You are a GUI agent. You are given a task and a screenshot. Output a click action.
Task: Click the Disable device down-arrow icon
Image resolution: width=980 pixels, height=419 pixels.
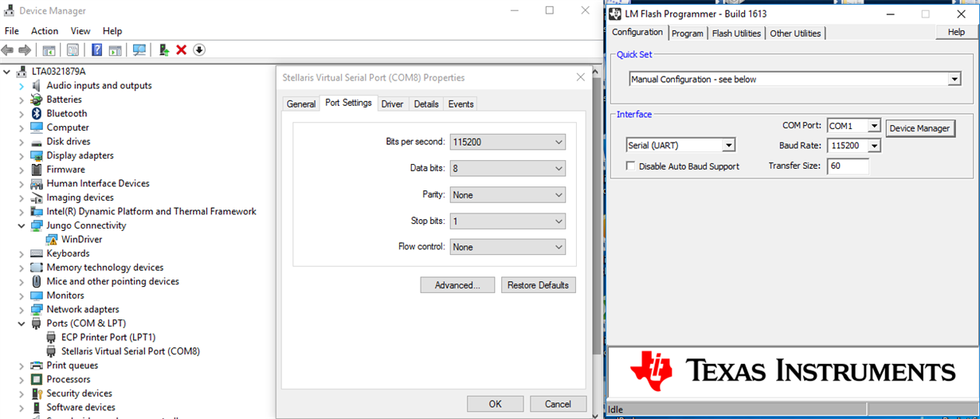tap(199, 49)
